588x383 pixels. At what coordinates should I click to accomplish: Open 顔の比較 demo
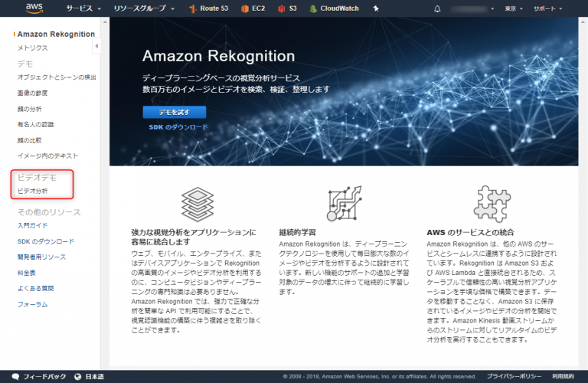point(29,140)
